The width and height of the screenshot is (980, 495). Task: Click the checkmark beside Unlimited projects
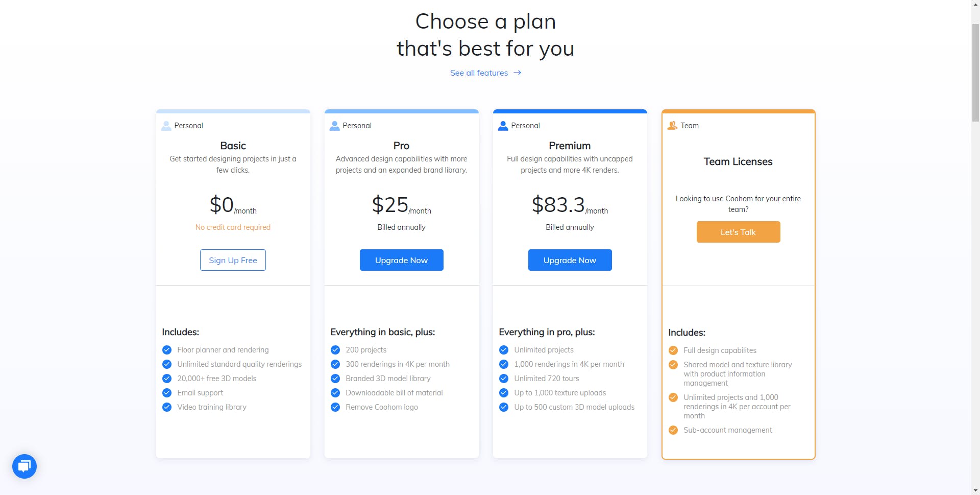[503, 350]
